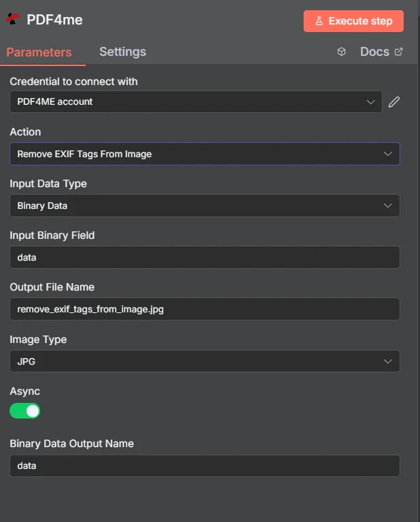Open the Docs link
This screenshot has width=420, height=522.
pos(381,52)
